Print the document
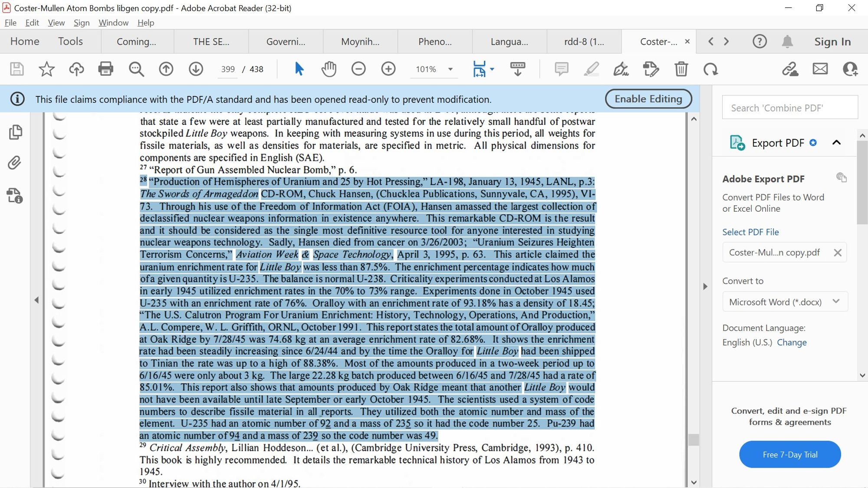This screenshot has height=488, width=868. (x=106, y=69)
